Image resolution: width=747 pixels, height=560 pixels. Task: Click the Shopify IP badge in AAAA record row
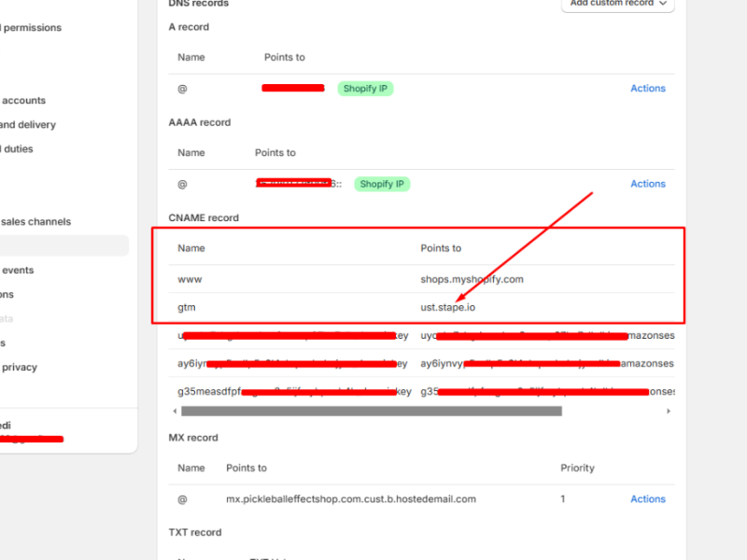point(382,184)
